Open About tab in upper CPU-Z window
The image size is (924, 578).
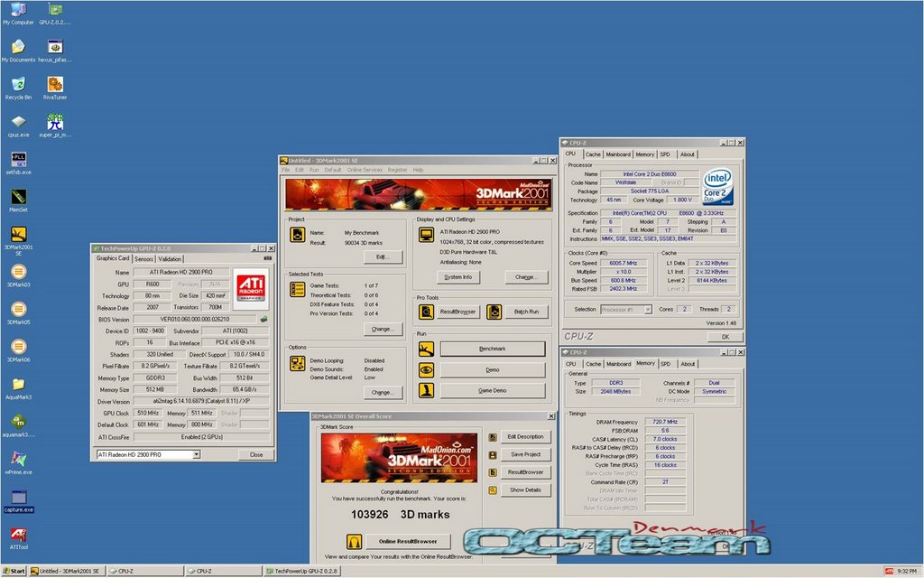point(687,154)
